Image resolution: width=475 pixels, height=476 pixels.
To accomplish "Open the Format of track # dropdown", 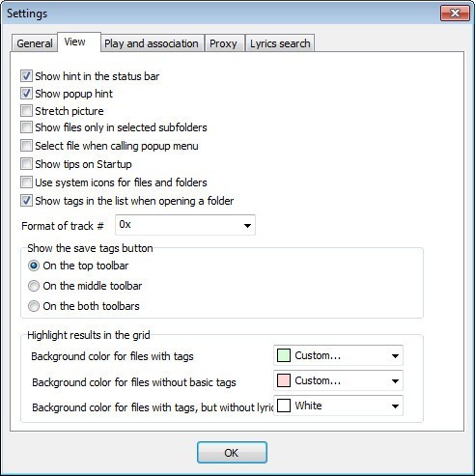I will pyautogui.click(x=185, y=225).
